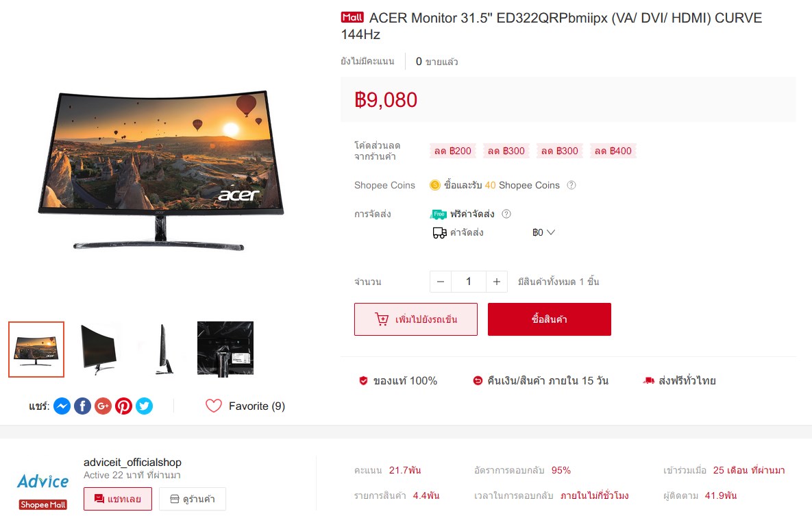Viewport: 812px width, 516px height.
Task: Select rear ports monitor thumbnail
Action: point(225,349)
